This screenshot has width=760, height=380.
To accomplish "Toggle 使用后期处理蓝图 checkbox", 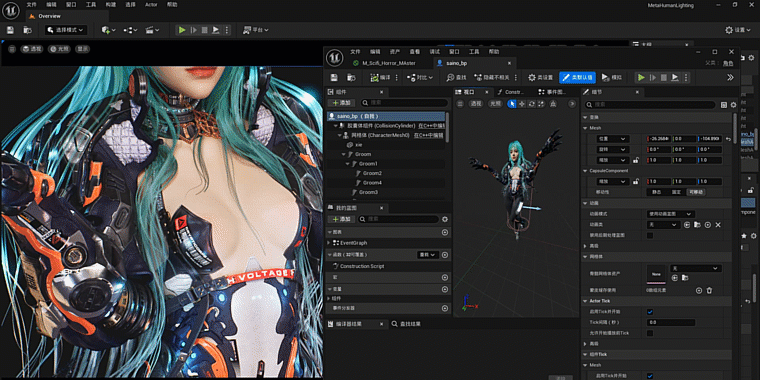I will [650, 235].
